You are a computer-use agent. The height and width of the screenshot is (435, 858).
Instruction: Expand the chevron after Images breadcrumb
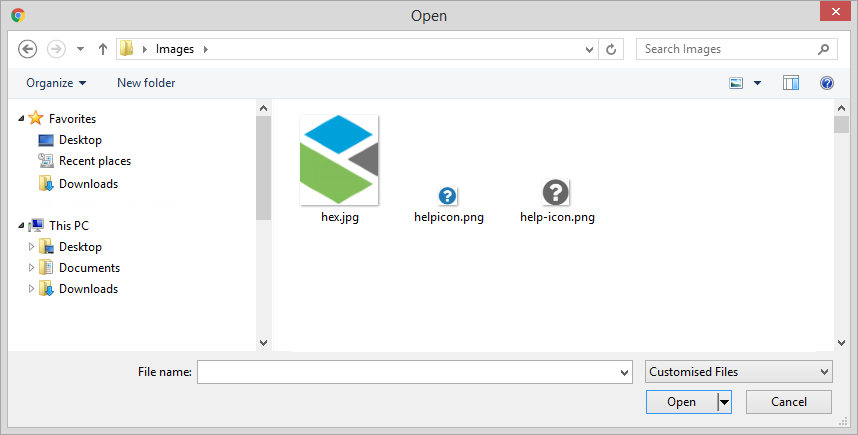pos(206,49)
